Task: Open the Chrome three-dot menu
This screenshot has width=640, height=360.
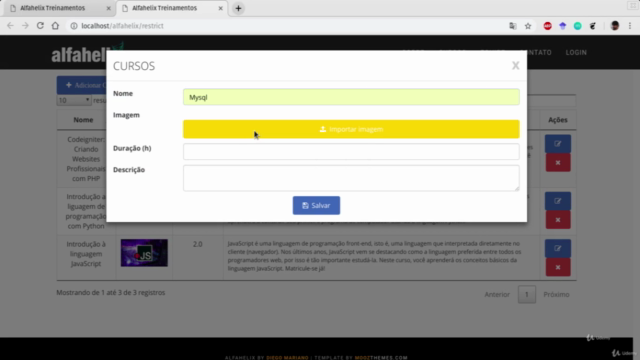Action: pos(630,26)
